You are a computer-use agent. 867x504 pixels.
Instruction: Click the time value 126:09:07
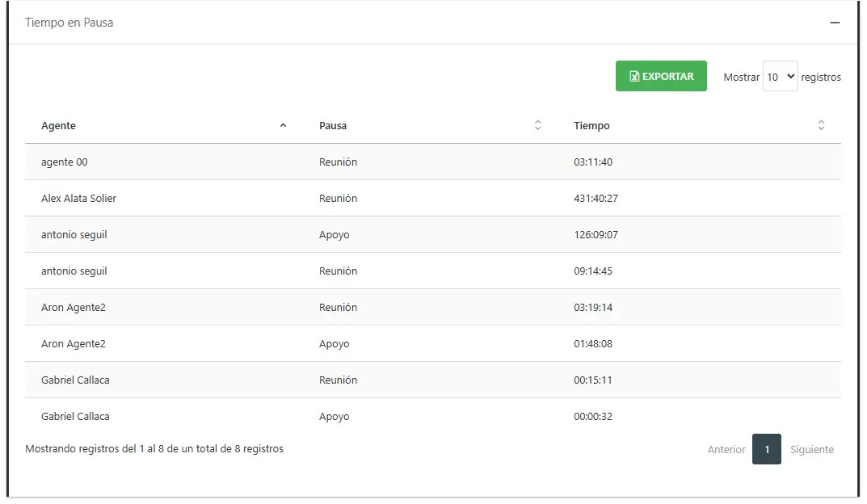(x=596, y=235)
